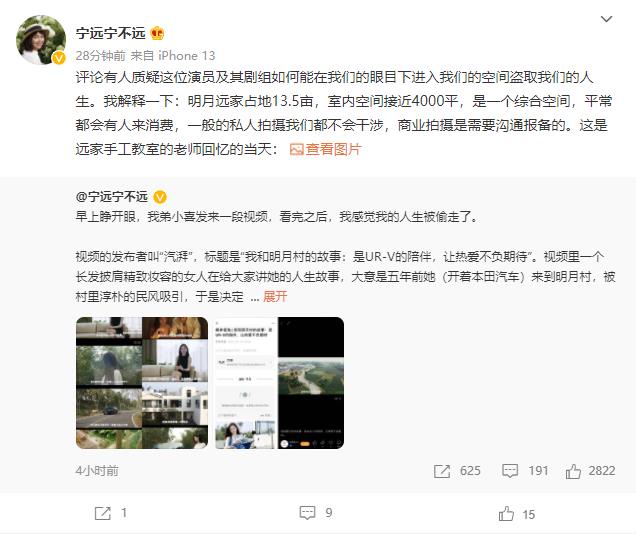Click the 宁远宁不远 username at top
Screen dimensions: 636x534
(x=110, y=33)
